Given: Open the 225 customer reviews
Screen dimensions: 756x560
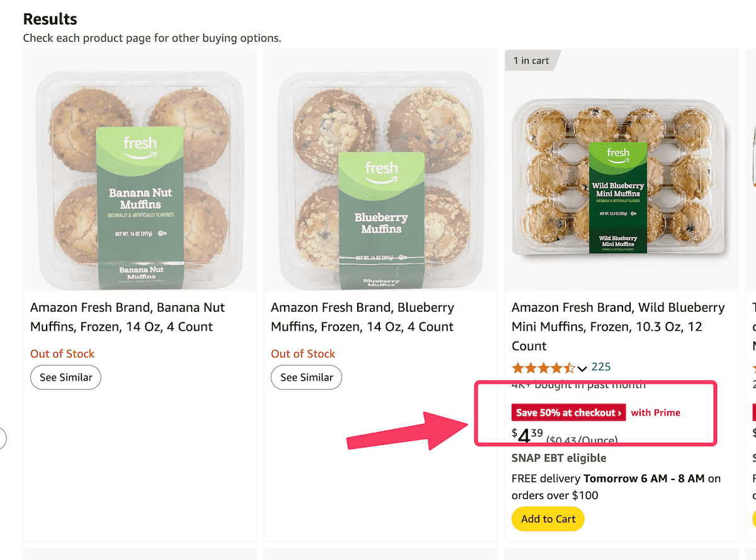Looking at the screenshot, I should [601, 367].
